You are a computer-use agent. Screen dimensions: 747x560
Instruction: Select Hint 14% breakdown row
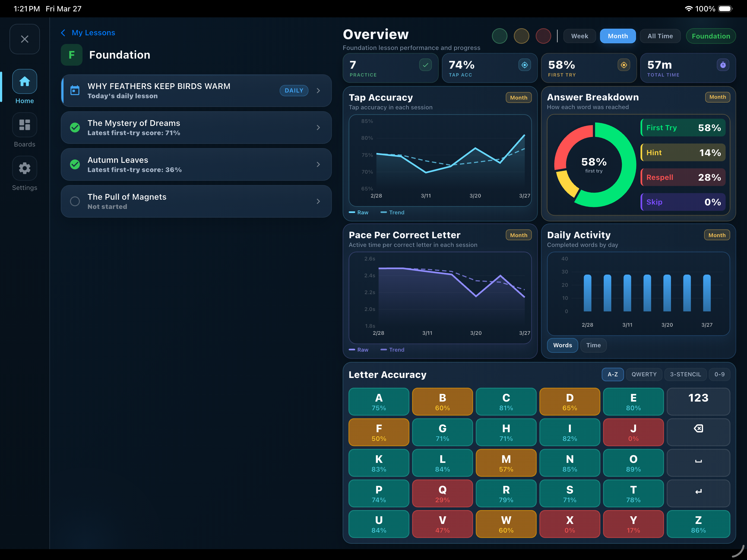tap(683, 152)
